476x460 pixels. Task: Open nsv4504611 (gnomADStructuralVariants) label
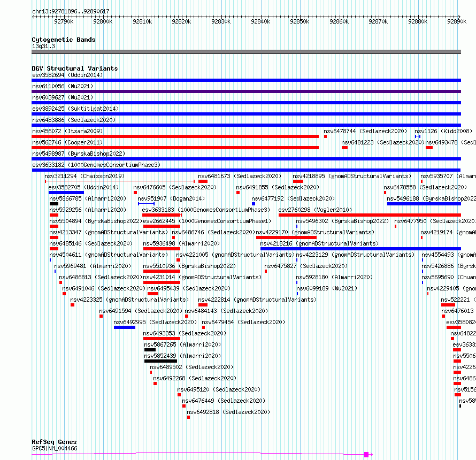click(109, 255)
